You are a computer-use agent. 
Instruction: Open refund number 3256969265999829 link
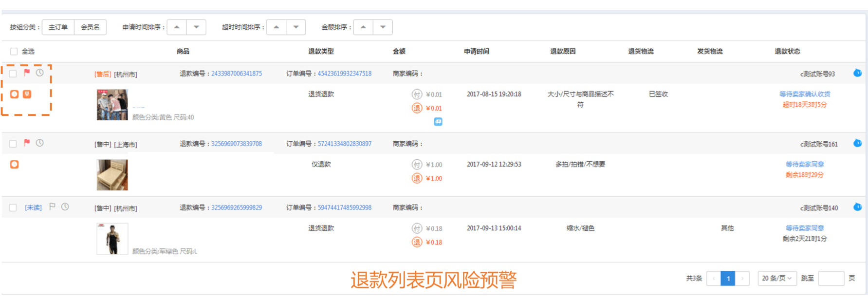coord(237,207)
